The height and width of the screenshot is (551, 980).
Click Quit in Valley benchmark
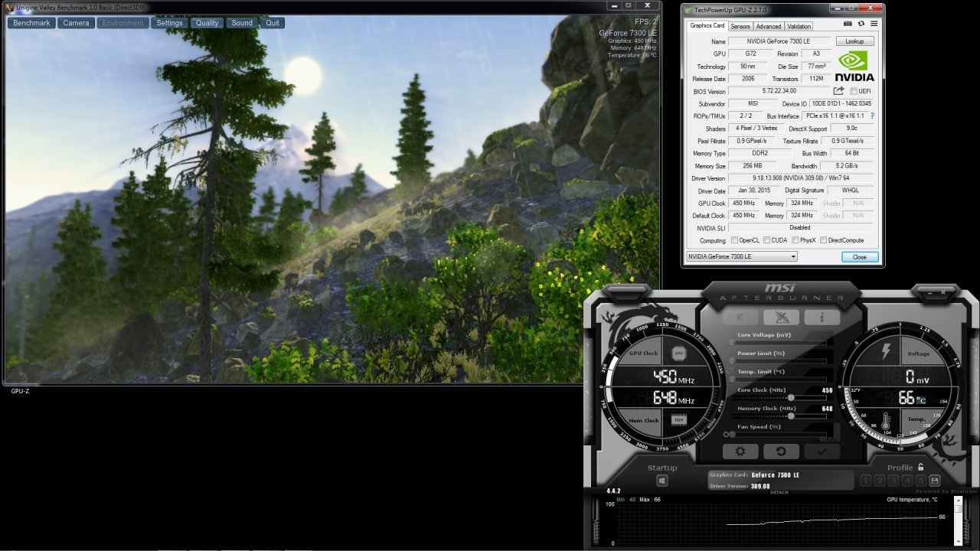point(273,23)
